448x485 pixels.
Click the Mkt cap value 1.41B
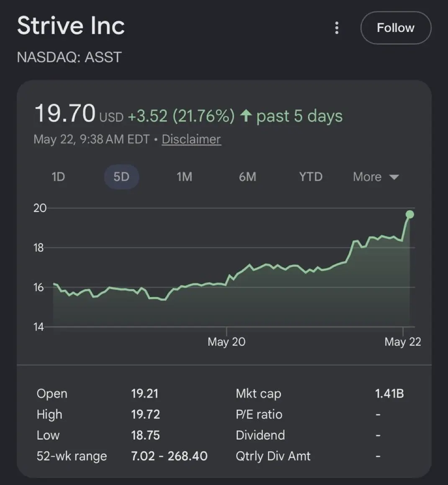pos(389,394)
